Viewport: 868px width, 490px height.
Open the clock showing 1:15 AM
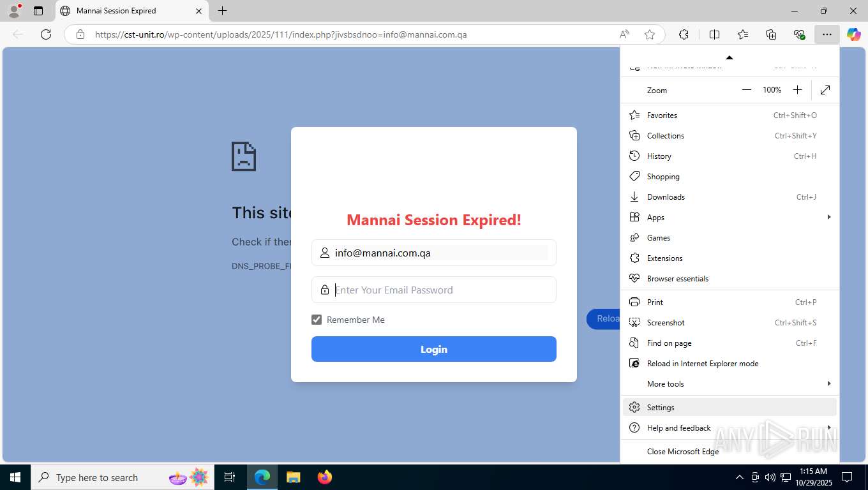(x=813, y=477)
